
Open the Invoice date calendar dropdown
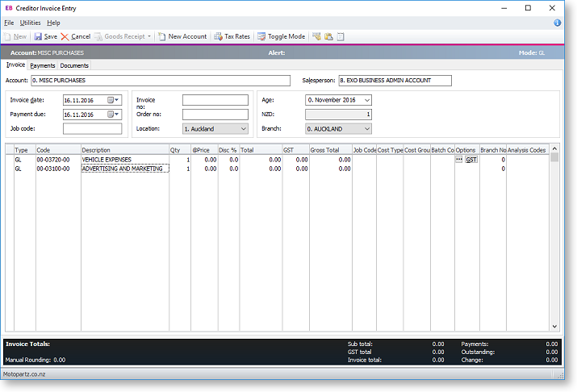[x=114, y=100]
